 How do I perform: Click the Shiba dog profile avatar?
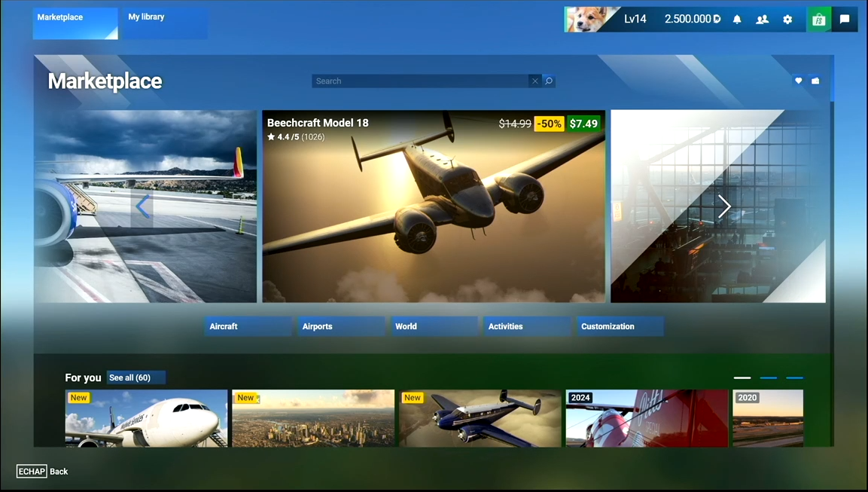(x=589, y=20)
